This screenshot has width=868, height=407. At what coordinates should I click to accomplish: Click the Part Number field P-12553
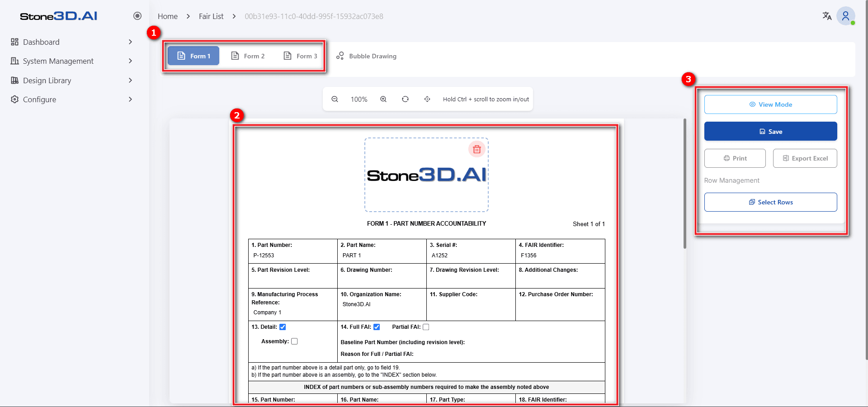click(x=293, y=256)
